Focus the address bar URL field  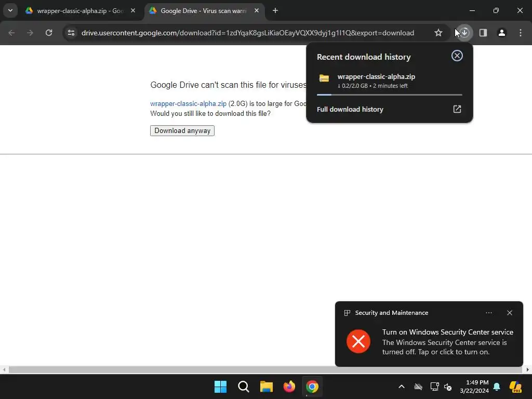[248, 33]
